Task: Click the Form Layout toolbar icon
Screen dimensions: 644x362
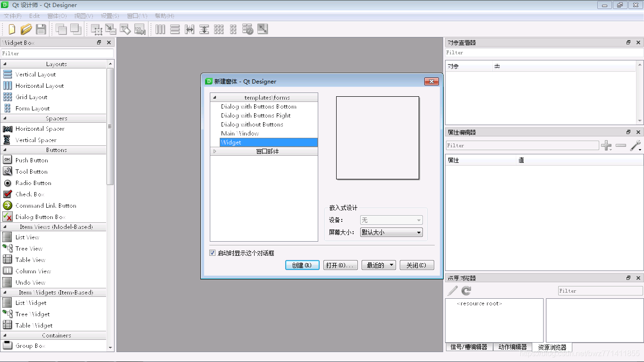Action: [233, 29]
